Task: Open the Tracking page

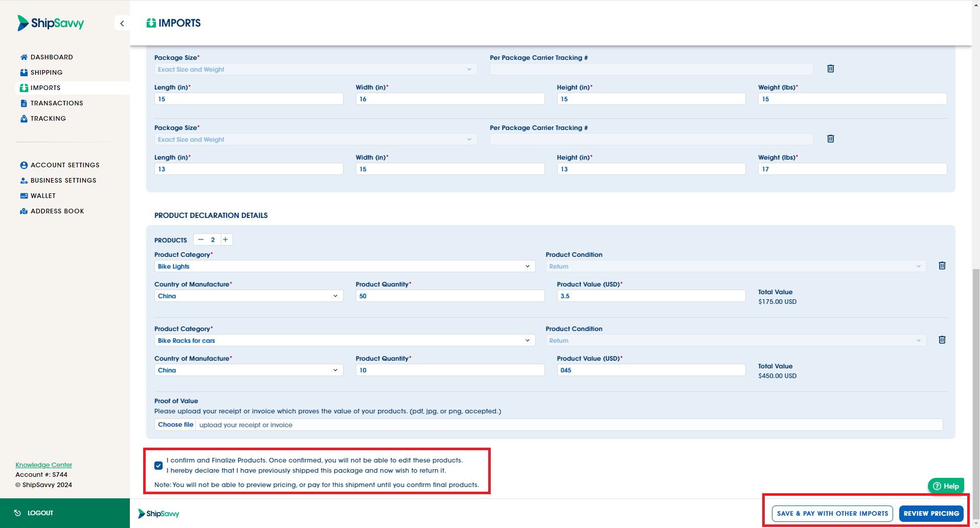Action: (x=43, y=119)
